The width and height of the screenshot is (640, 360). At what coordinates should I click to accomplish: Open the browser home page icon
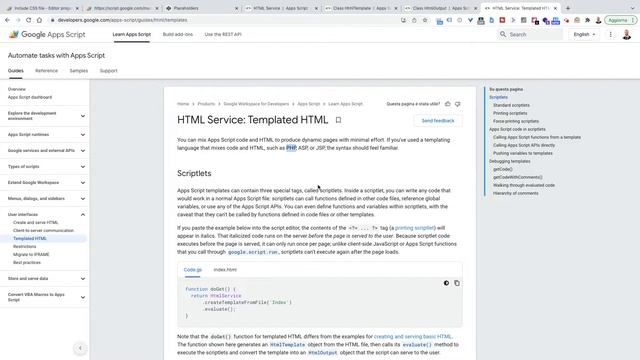pos(39,20)
